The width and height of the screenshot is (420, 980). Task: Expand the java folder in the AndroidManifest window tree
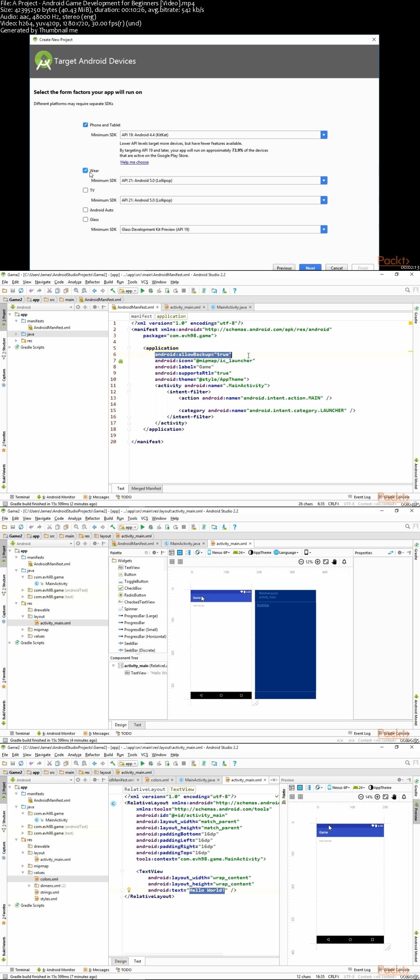(x=16, y=334)
